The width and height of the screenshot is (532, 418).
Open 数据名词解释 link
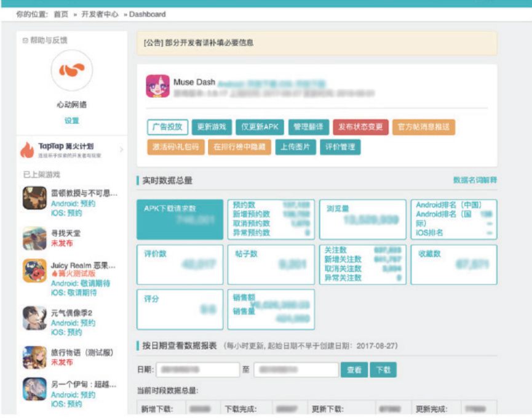pos(475,180)
